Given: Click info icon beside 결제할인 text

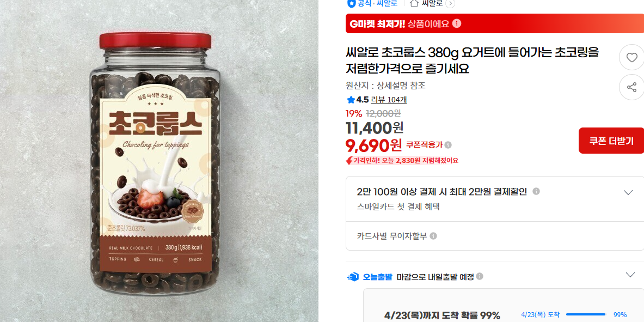Looking at the screenshot, I should point(536,192).
